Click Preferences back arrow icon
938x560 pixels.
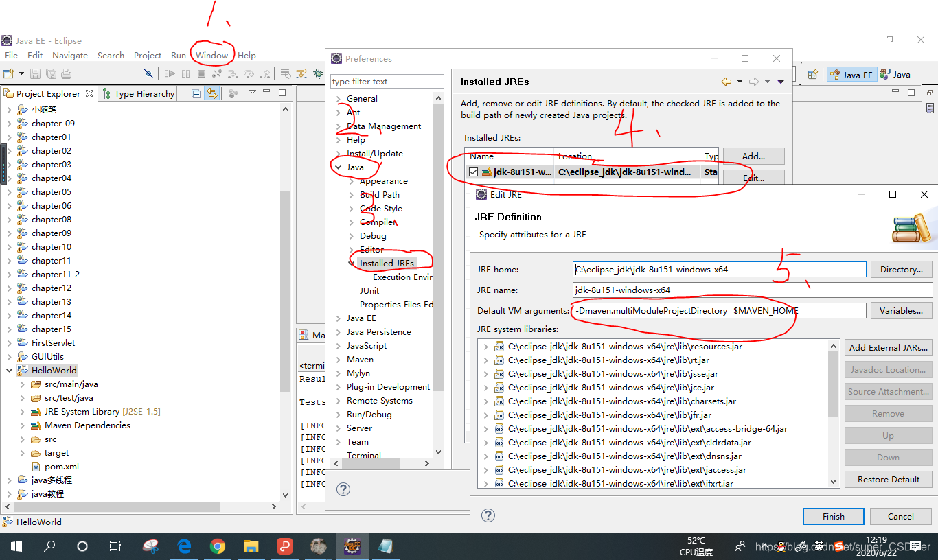727,82
